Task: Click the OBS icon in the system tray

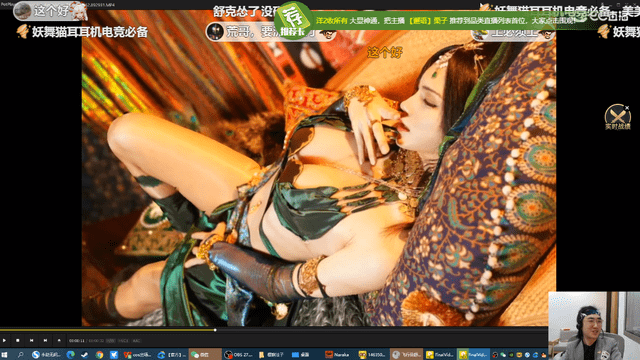Action: (x=495, y=355)
